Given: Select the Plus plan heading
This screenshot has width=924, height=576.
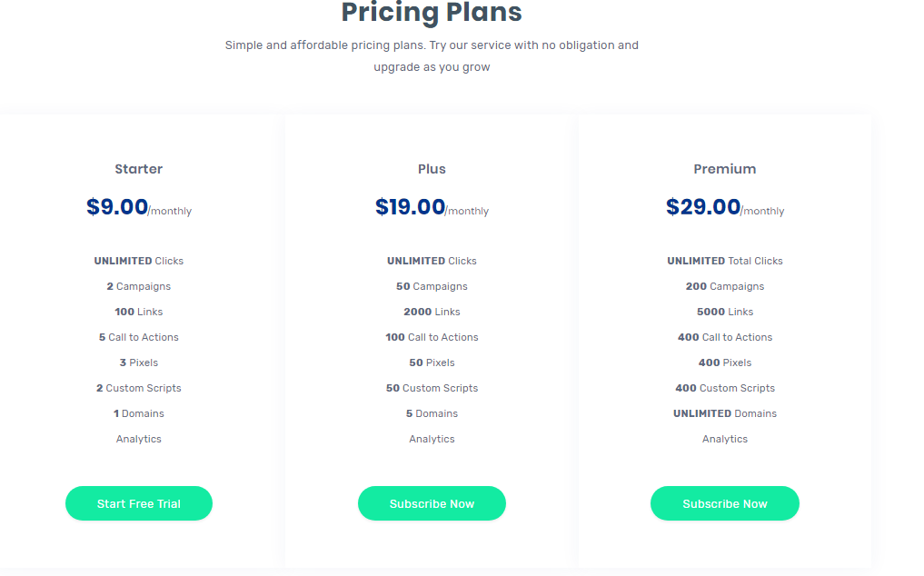Looking at the screenshot, I should coord(432,168).
